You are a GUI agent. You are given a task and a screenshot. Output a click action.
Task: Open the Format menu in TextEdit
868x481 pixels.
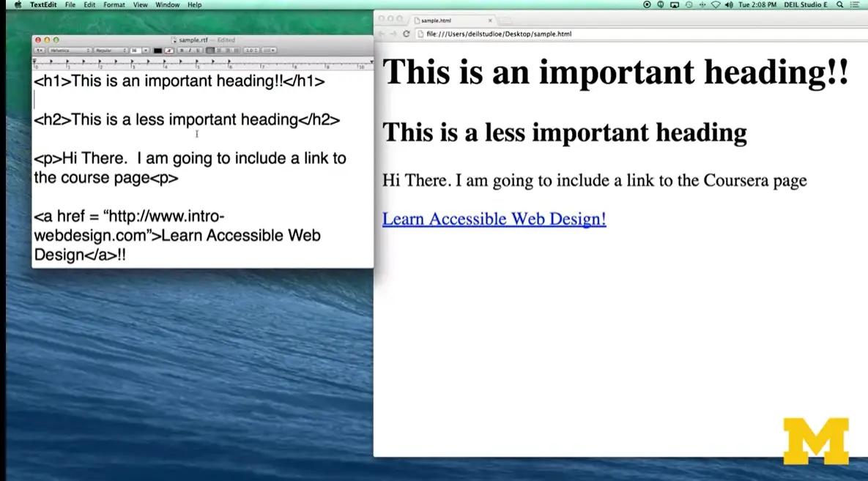(x=114, y=4)
